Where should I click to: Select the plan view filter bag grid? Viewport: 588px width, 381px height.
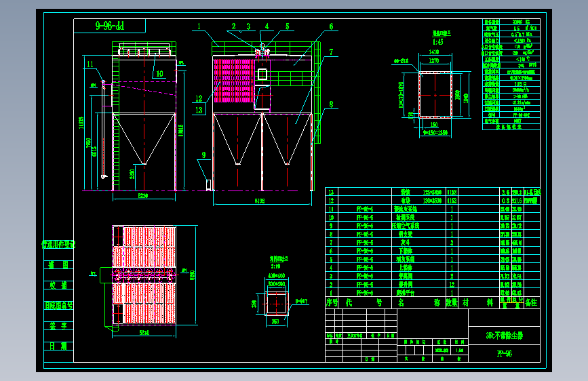144,275
